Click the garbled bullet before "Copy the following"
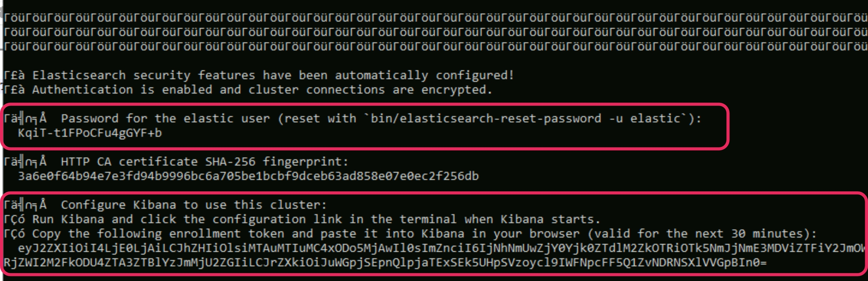The image size is (868, 281). tap(14, 234)
